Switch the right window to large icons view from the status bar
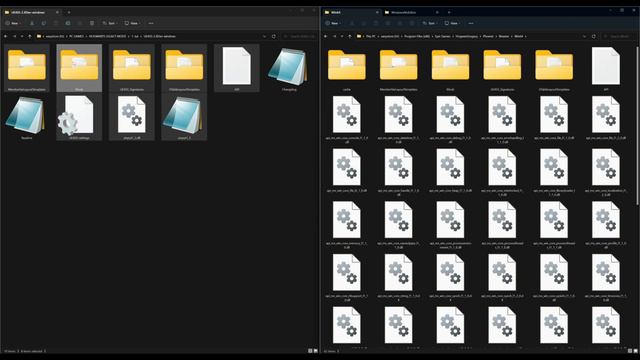Image resolution: width=640 pixels, height=360 pixels. click(x=636, y=351)
